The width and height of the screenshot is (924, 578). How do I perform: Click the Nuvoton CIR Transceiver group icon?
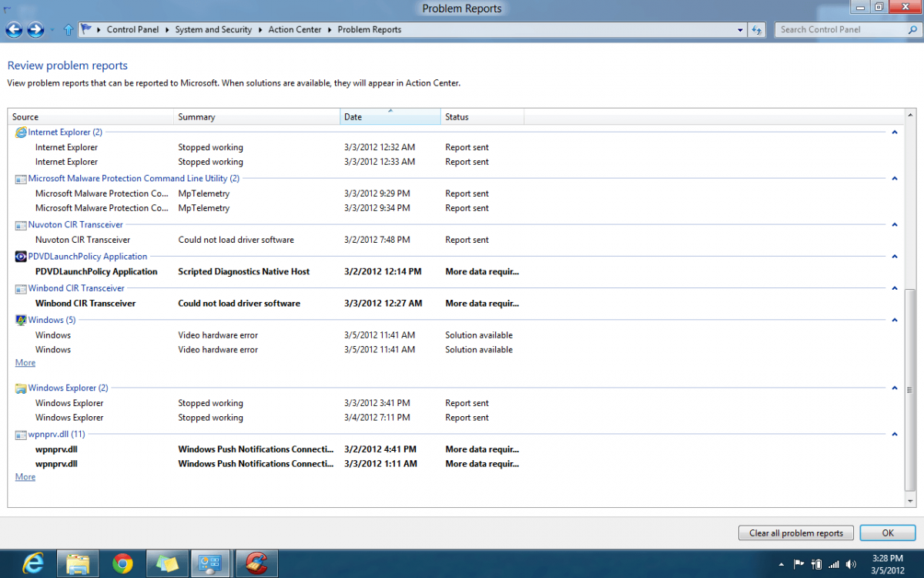coord(21,225)
